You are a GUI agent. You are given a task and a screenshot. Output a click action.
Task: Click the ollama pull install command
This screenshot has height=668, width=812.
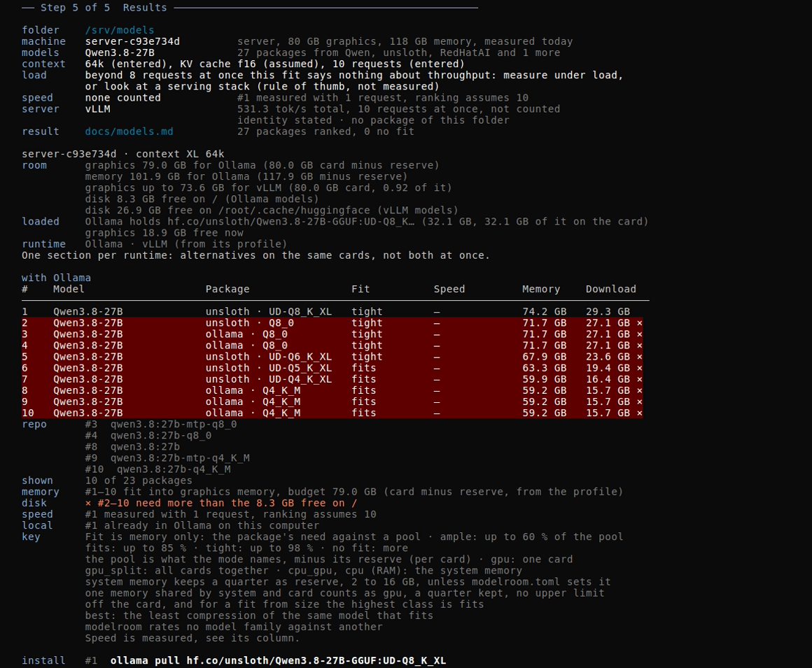(278, 661)
